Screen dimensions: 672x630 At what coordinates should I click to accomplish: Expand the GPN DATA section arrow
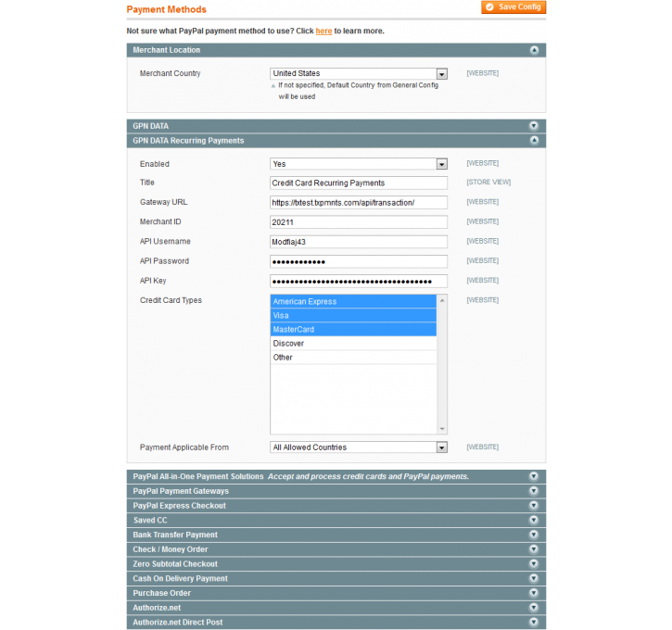(534, 125)
